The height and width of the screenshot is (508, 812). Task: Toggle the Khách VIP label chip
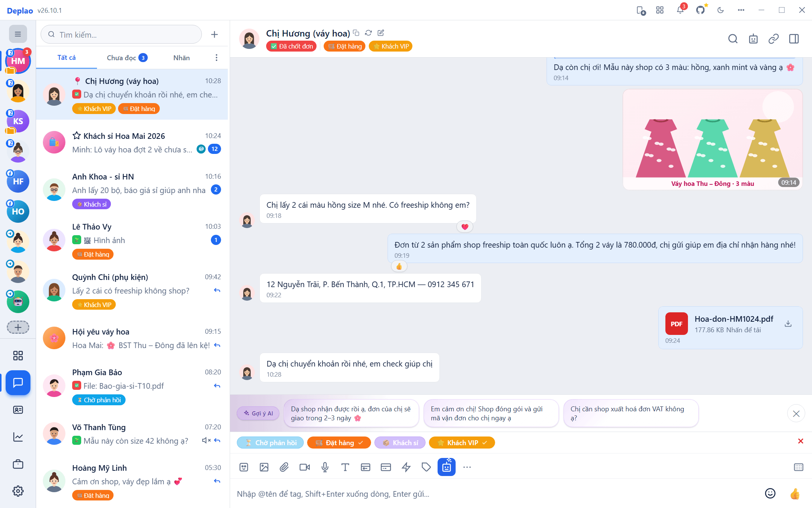tap(462, 443)
